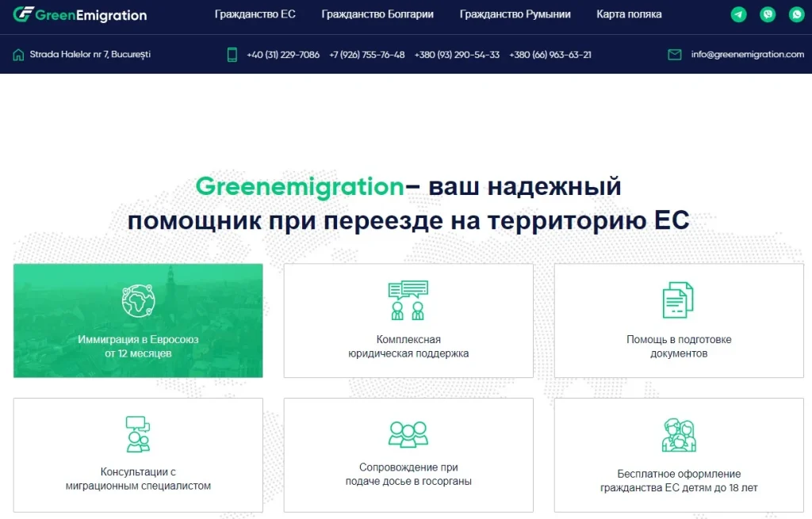Click the migration specialist consultation icon
The image size is (812, 519).
[138, 434]
